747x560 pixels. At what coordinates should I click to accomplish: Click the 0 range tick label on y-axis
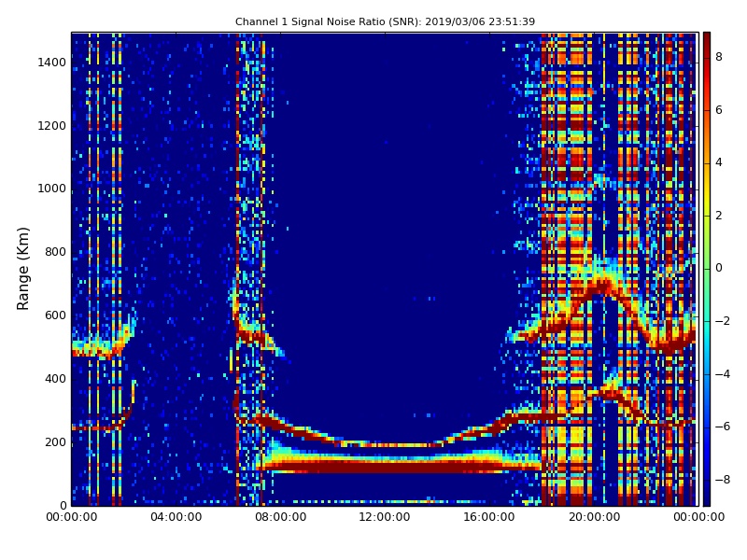pos(63,505)
